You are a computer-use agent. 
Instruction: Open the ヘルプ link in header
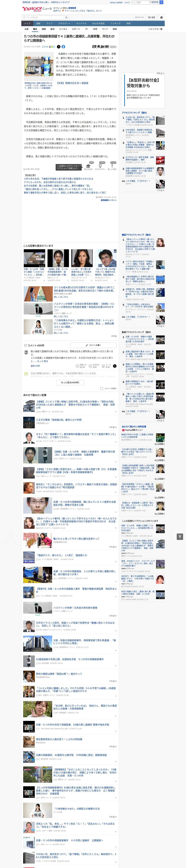click(127, 2)
